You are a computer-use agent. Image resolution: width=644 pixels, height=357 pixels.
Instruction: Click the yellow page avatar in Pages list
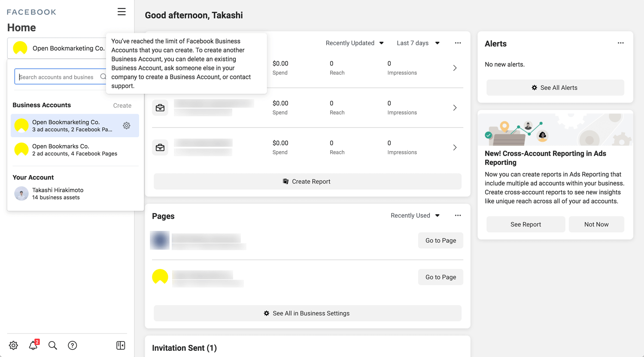pos(160,277)
